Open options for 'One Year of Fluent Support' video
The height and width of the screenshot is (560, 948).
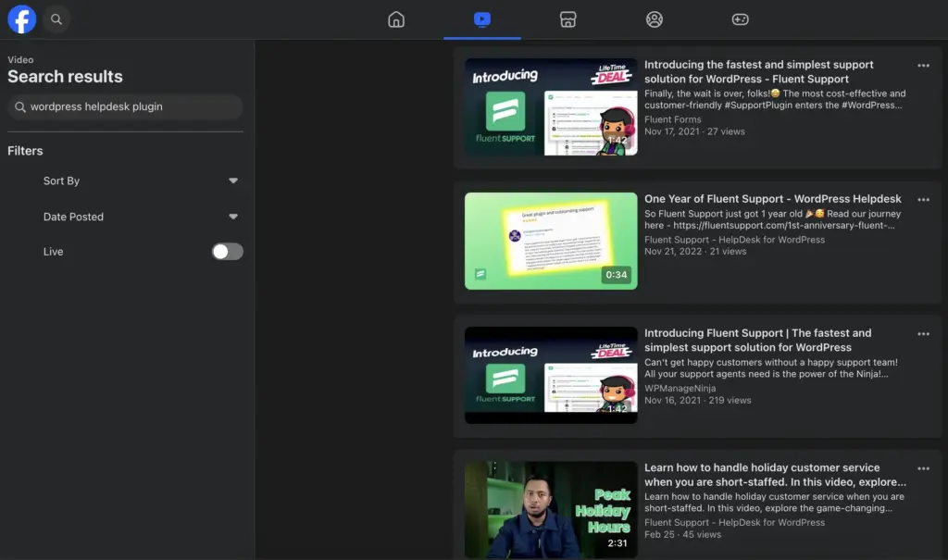923,200
